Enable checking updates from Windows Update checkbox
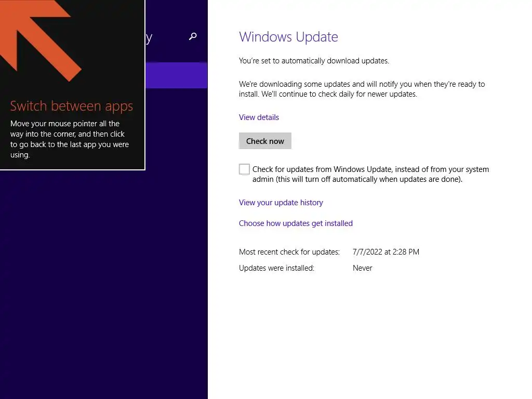The width and height of the screenshot is (532, 399). (244, 169)
